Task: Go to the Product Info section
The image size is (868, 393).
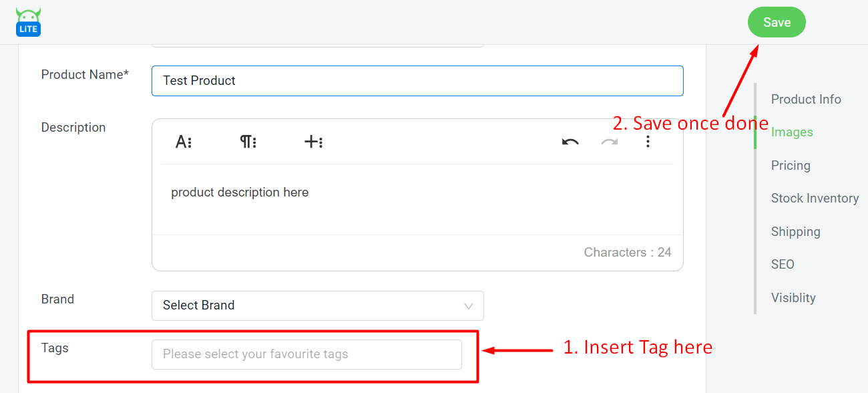Action: tap(806, 100)
